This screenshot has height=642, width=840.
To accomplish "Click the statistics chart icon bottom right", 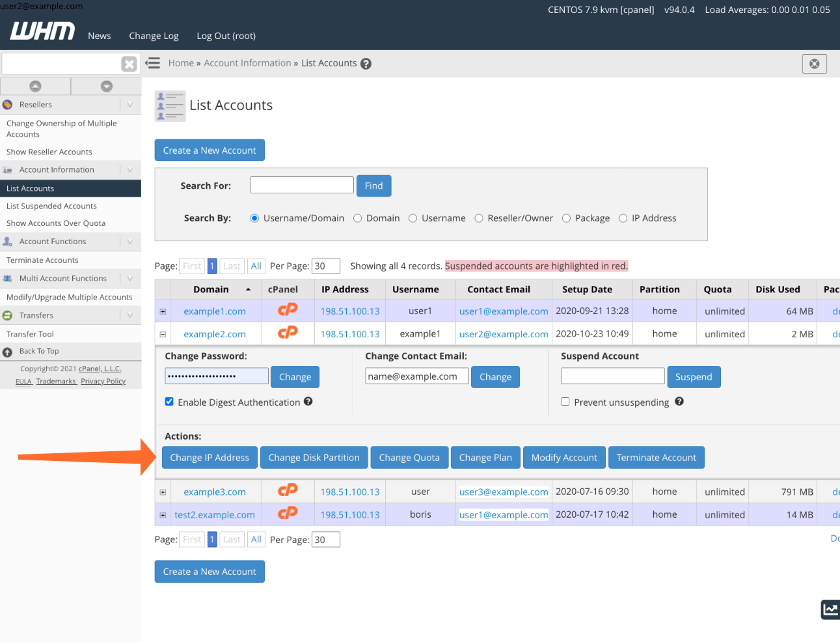I will click(x=830, y=609).
